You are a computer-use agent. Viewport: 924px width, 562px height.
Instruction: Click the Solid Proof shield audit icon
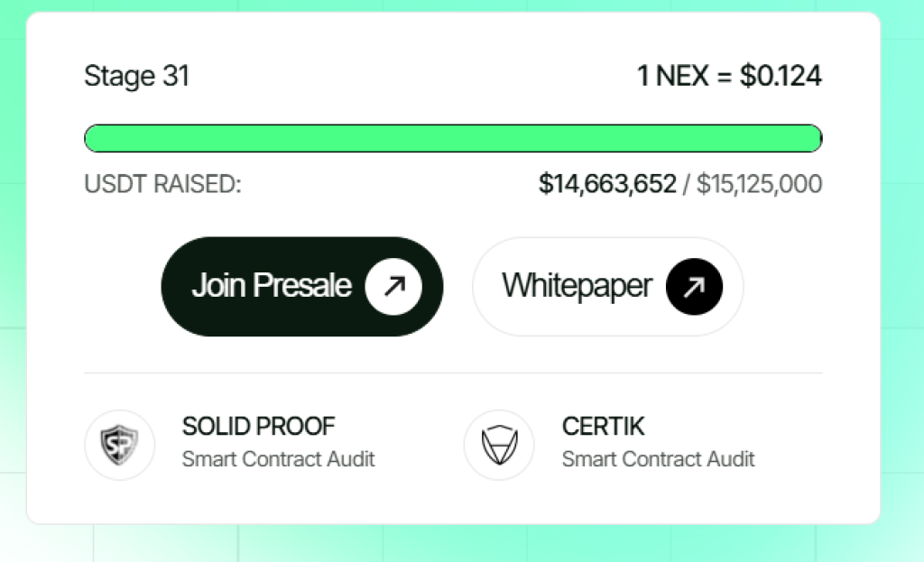119,444
